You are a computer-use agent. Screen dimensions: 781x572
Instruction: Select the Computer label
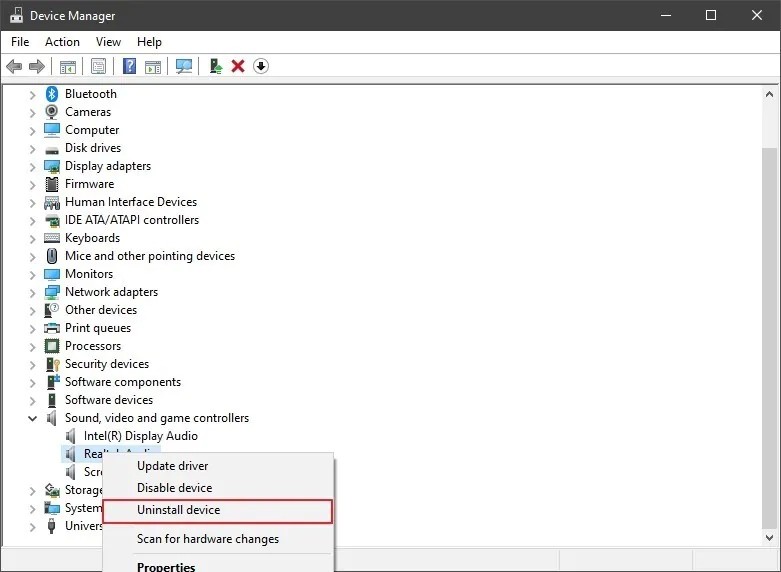pyautogui.click(x=92, y=130)
